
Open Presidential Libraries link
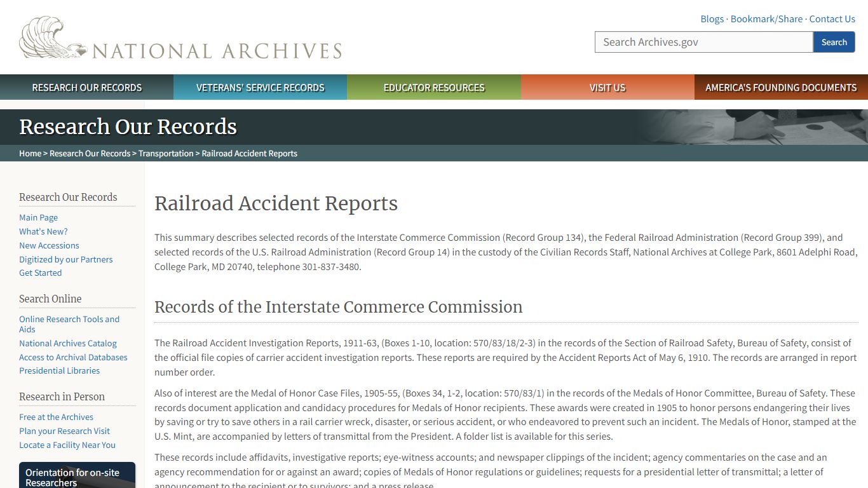click(59, 370)
